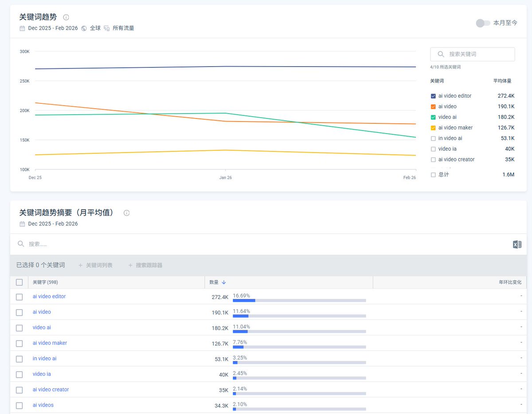The image size is (532, 414).
Task: Export the table with the Excel icon
Action: 517,244
